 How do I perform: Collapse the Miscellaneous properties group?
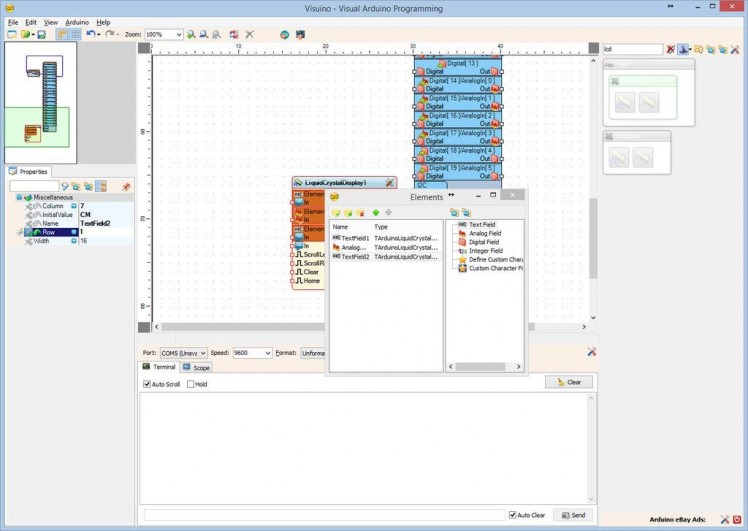point(18,197)
